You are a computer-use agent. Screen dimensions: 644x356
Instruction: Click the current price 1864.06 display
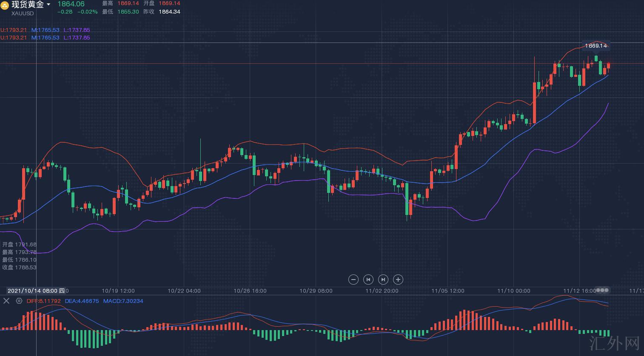pos(71,4)
